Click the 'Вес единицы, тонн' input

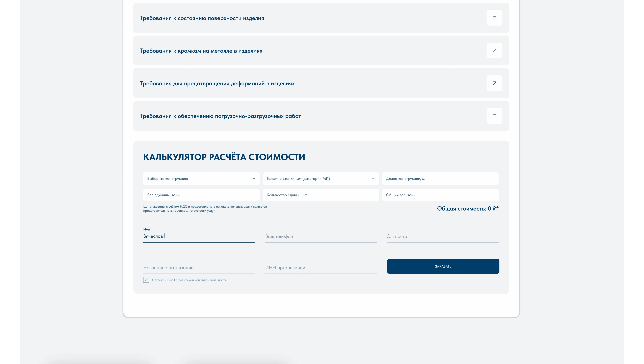point(201,195)
